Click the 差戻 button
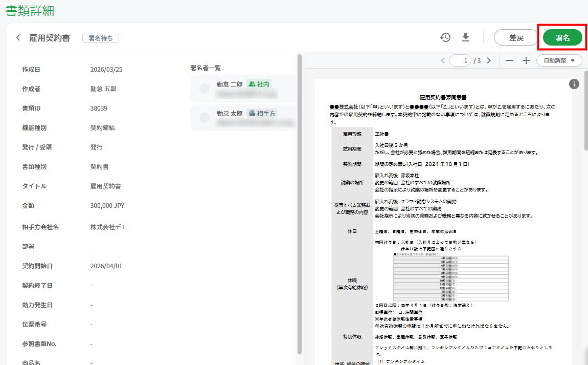Screen dimensions: 588x365 pyautogui.click(x=516, y=37)
